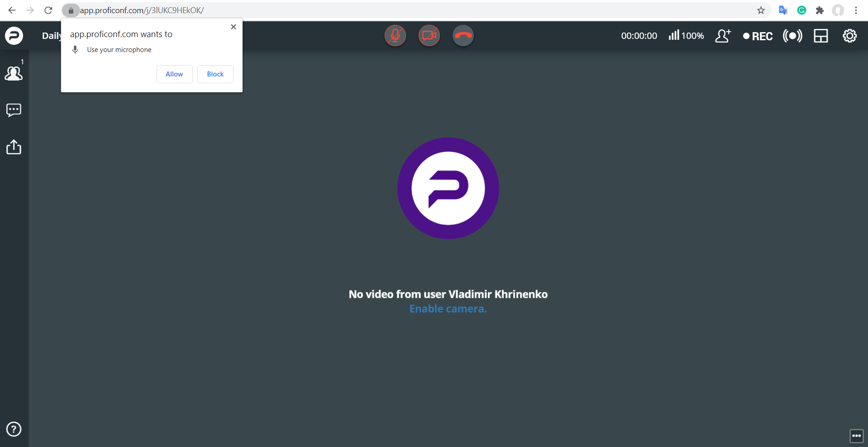Bookmark this page with star icon
868x447 pixels.
[761, 10]
